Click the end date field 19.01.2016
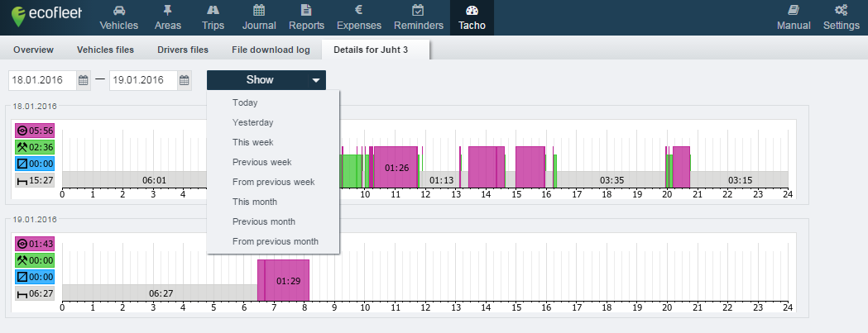 click(x=143, y=80)
